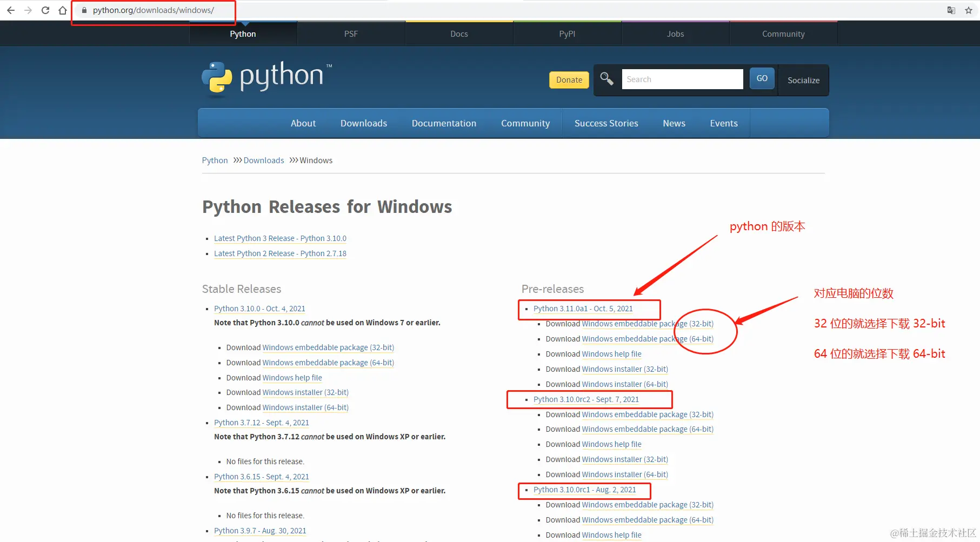Click the GO search button
The image size is (980, 542).
pos(762,78)
